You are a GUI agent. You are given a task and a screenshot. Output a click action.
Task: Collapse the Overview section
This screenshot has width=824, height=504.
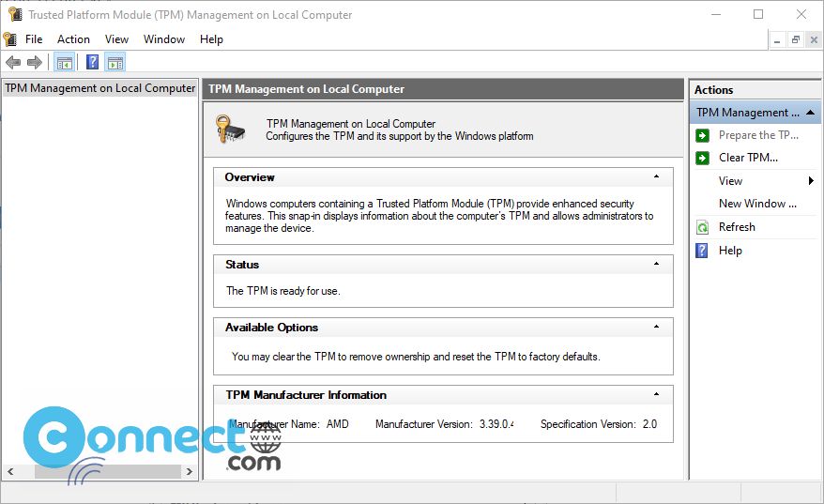coord(656,176)
